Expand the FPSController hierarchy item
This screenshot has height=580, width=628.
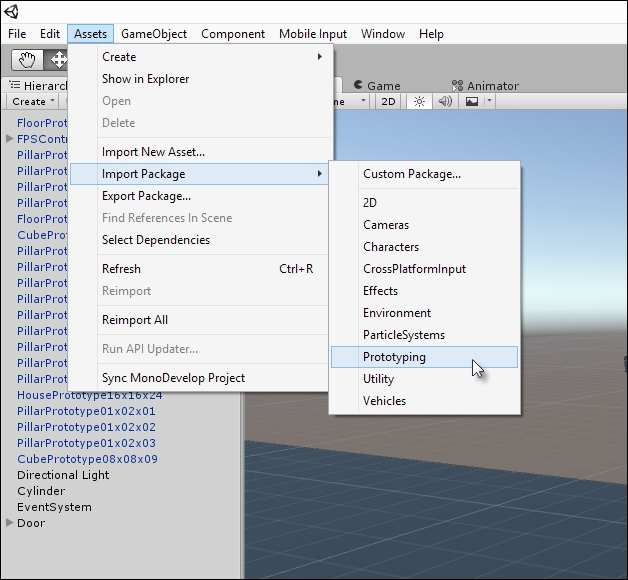pyautogui.click(x=10, y=139)
